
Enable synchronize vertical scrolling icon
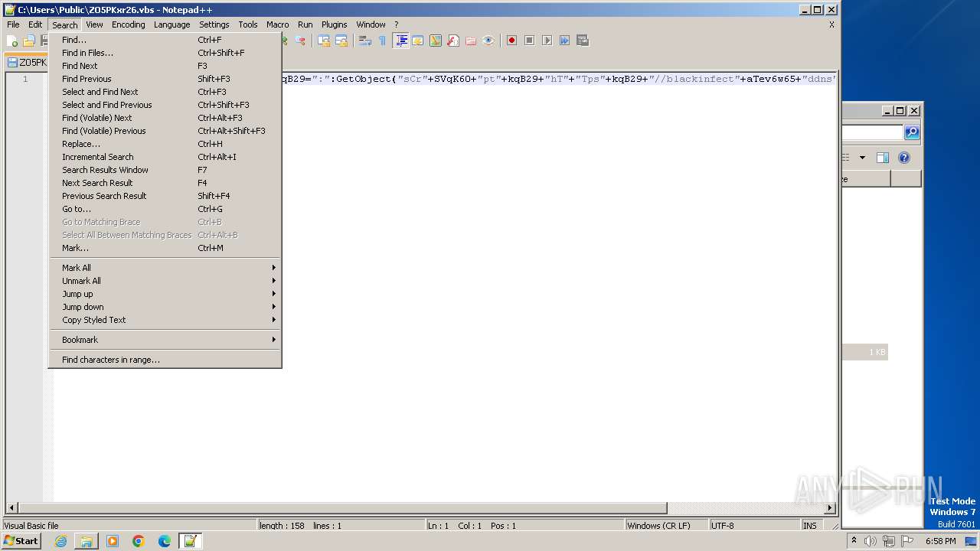324,41
